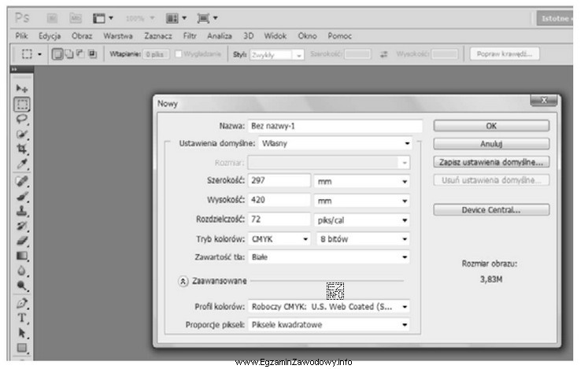
Task: Select the Path Selection tool
Action: 22,333
